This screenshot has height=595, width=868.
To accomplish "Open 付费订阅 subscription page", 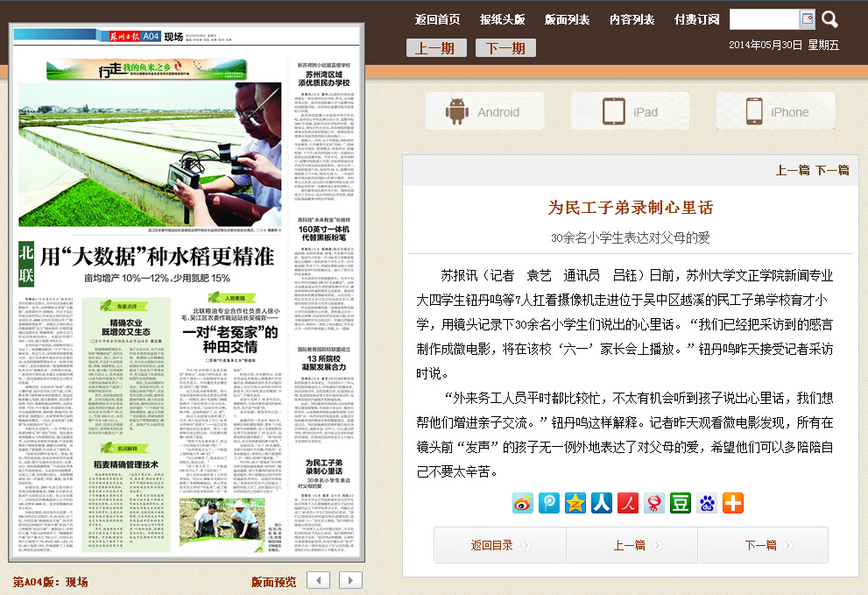I will pyautogui.click(x=697, y=19).
